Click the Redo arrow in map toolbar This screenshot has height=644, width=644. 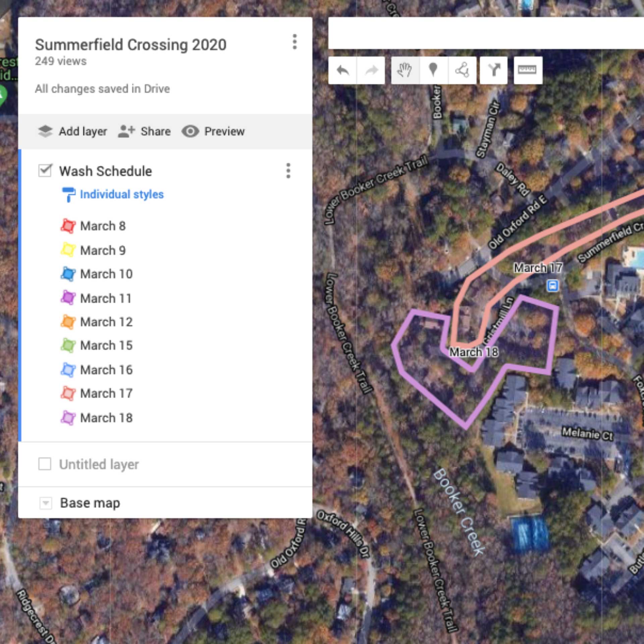[x=371, y=70]
